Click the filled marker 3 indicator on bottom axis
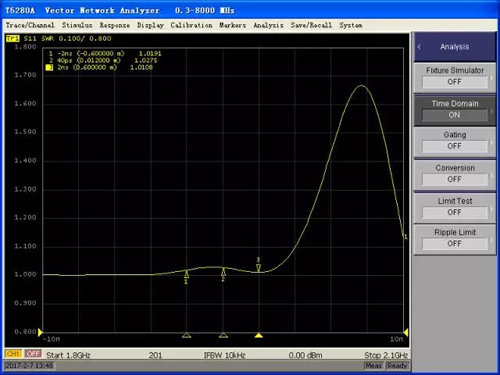This screenshot has height=375, width=500. click(259, 335)
